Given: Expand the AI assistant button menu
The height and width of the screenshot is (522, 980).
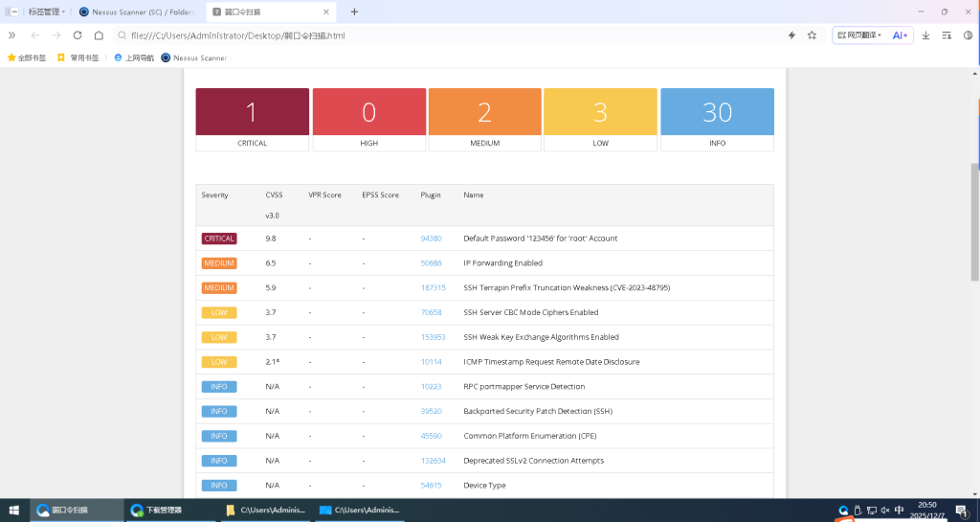Looking at the screenshot, I should click(900, 35).
